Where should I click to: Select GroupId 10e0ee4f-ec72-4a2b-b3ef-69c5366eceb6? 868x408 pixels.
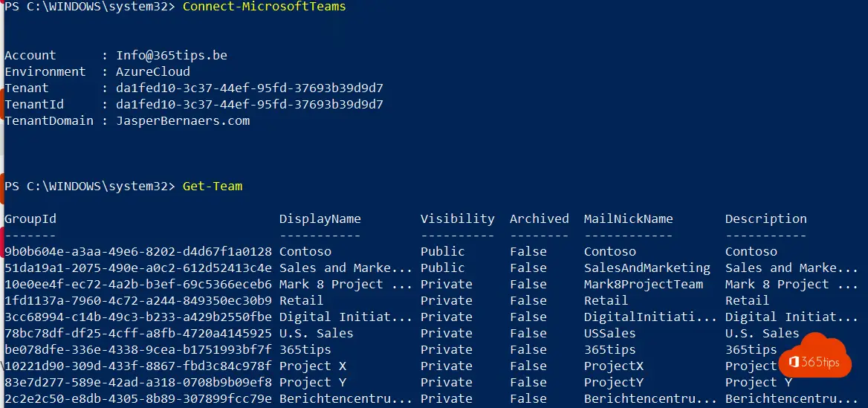pyautogui.click(x=137, y=284)
